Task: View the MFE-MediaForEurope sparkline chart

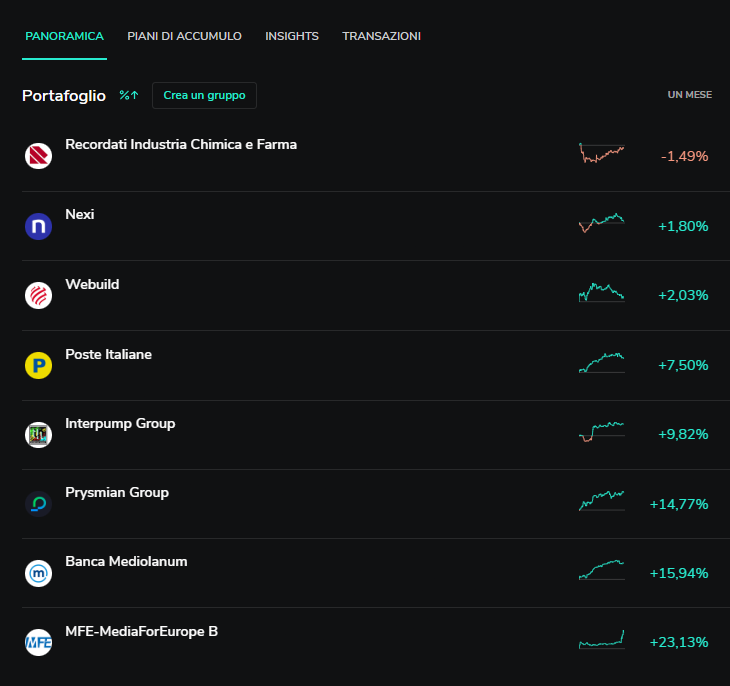Action: click(x=602, y=639)
